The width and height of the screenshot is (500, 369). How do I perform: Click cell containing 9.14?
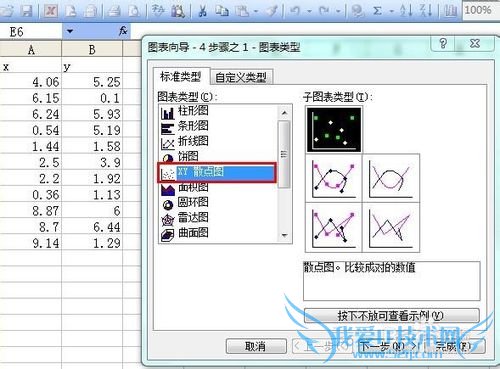[31, 243]
